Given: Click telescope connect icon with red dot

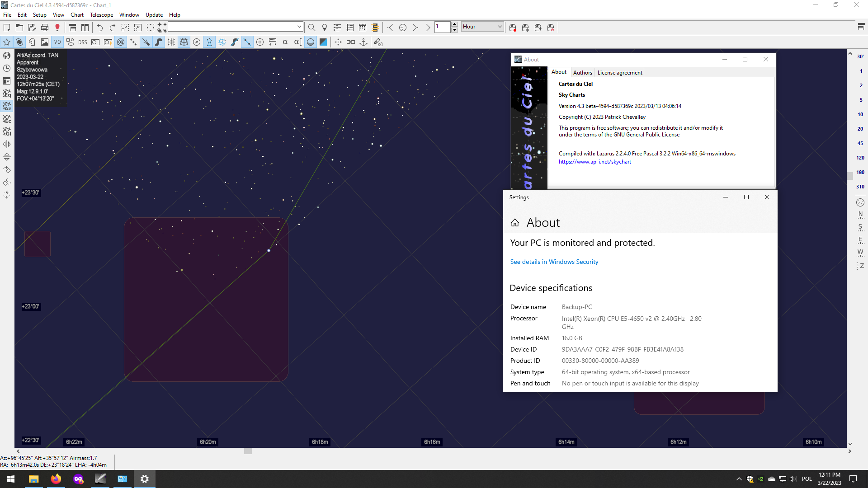Looking at the screenshot, I should [x=513, y=28].
